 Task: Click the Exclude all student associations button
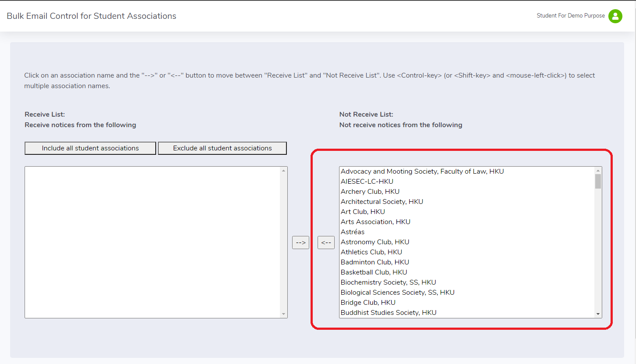(222, 148)
